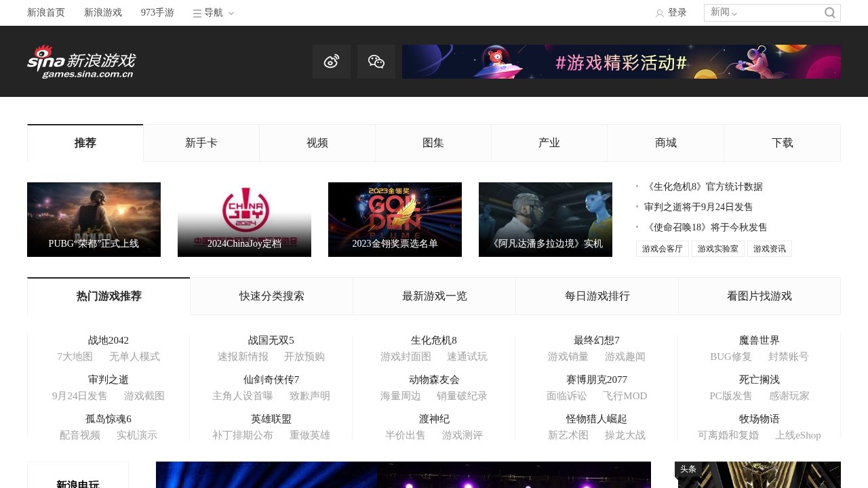Open the 仙剑奇侠传7 game link
This screenshot has height=488, width=868.
(271, 380)
